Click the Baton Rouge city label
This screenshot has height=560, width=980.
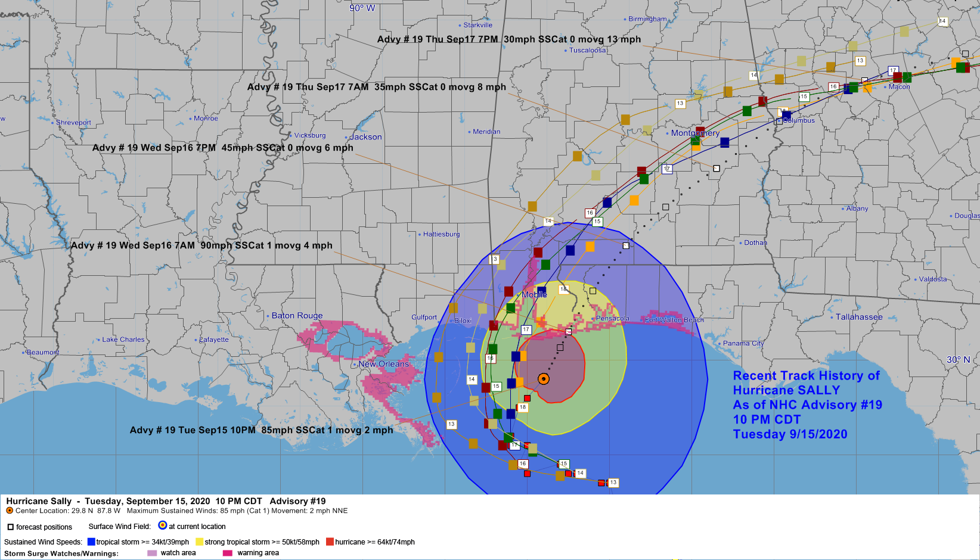[x=297, y=316]
